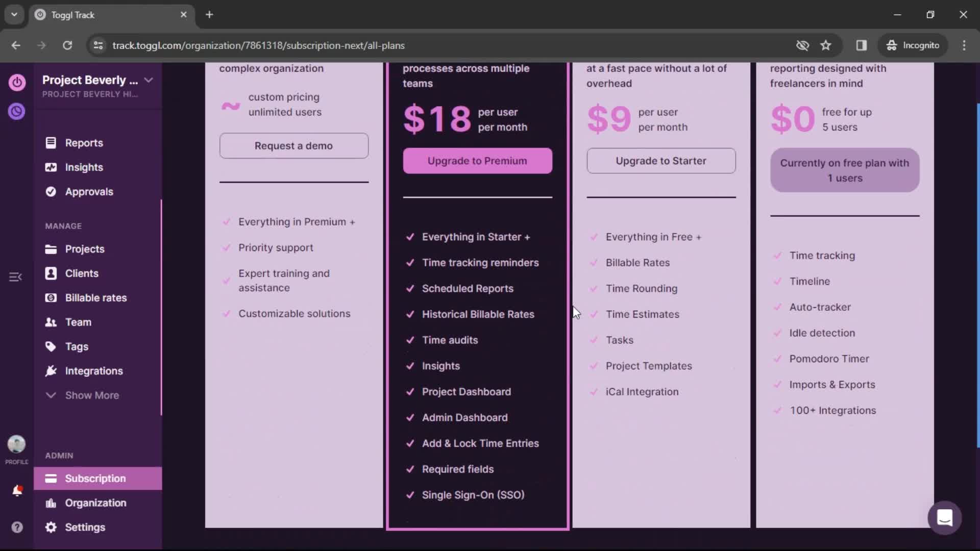Image resolution: width=980 pixels, height=551 pixels.
Task: Open Clients management section
Action: 82,273
